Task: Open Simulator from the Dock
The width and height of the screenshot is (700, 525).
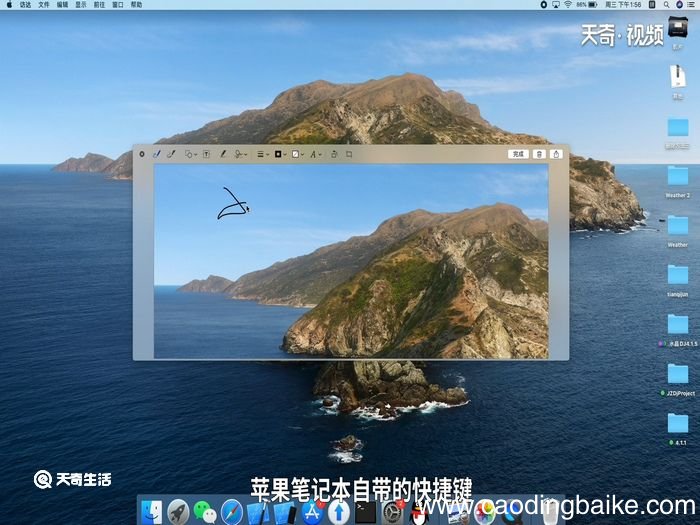Action: click(x=285, y=512)
